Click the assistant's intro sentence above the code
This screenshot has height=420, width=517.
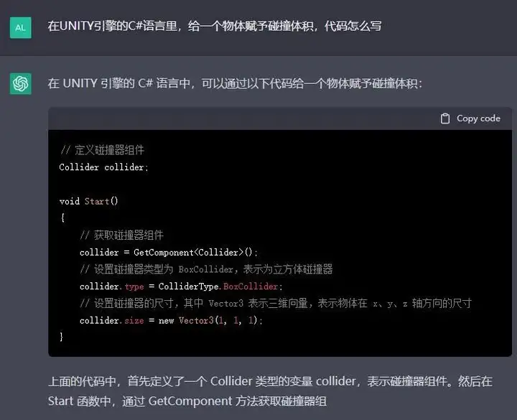click(235, 83)
